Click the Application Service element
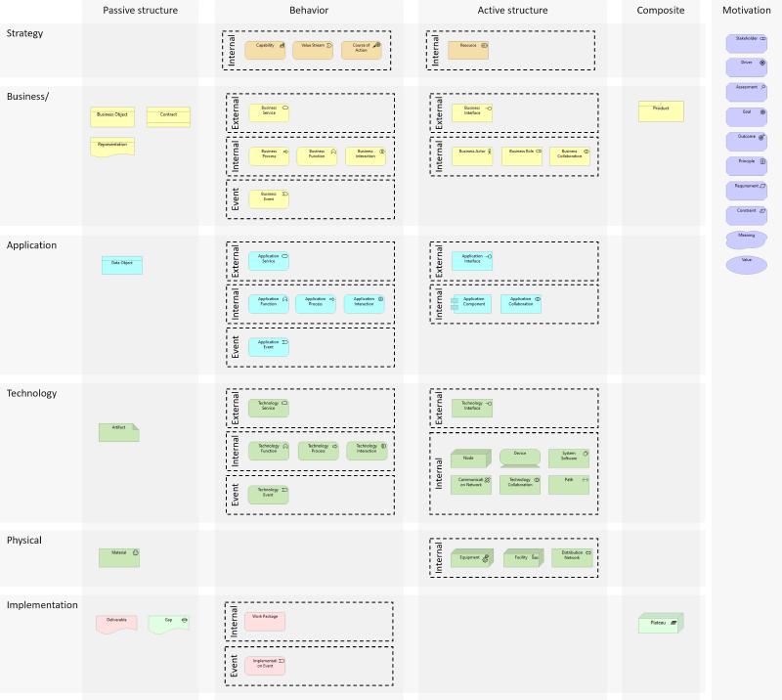 tap(269, 261)
